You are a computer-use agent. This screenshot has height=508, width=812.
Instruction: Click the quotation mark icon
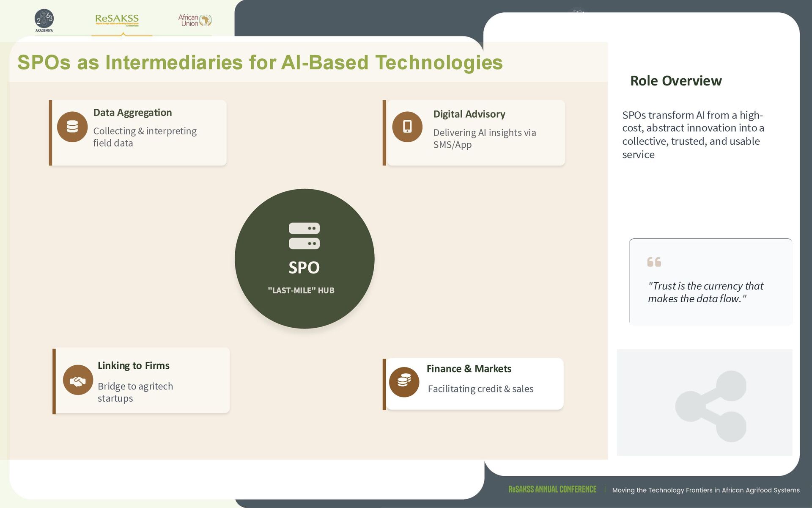pos(654,262)
